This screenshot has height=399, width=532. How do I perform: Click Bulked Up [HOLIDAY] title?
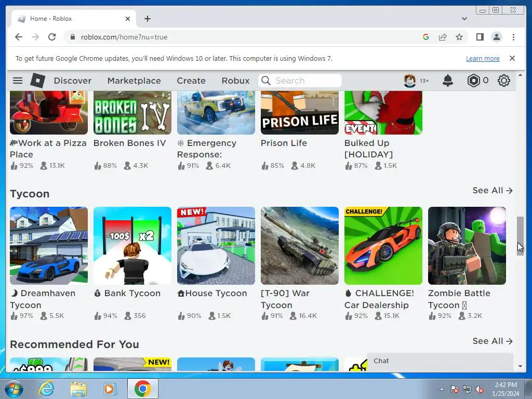(368, 149)
